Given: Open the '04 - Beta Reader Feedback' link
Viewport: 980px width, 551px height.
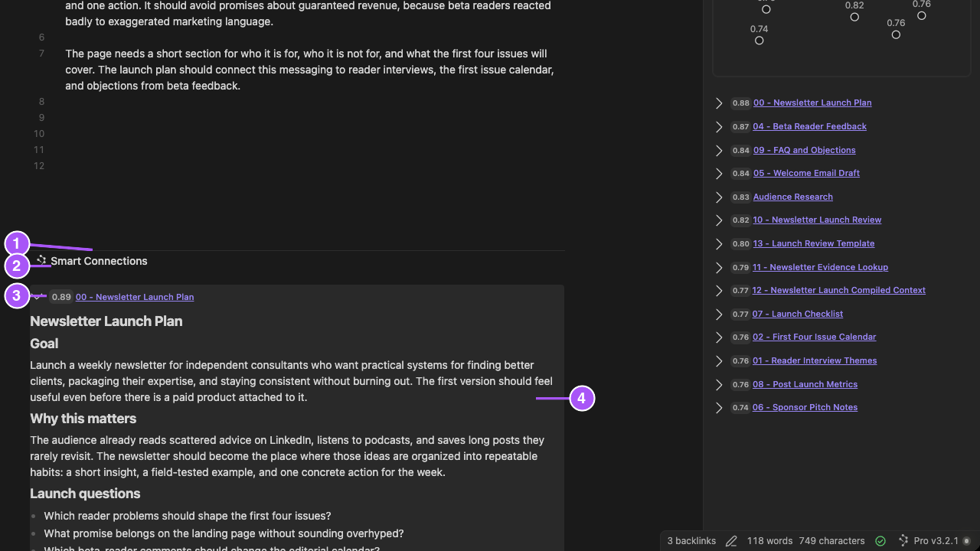Looking at the screenshot, I should click(x=810, y=126).
